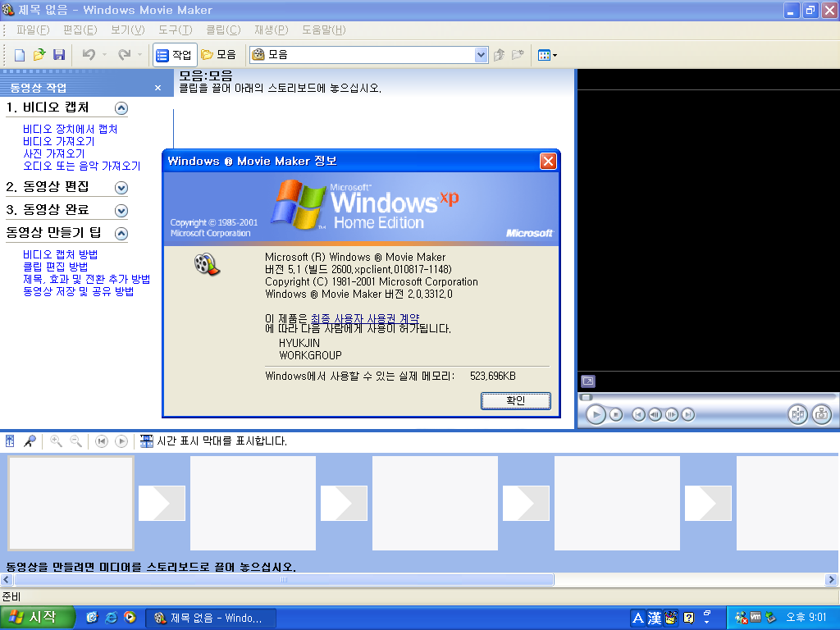Viewport: 840px width, 630px height.
Task: Click the Undo arrow icon
Action: (89, 55)
